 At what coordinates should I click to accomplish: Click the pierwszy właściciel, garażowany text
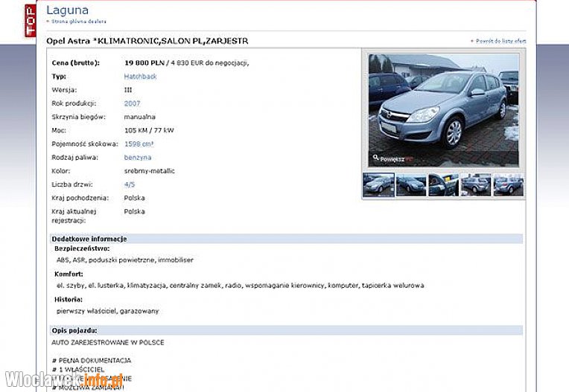[x=108, y=311]
